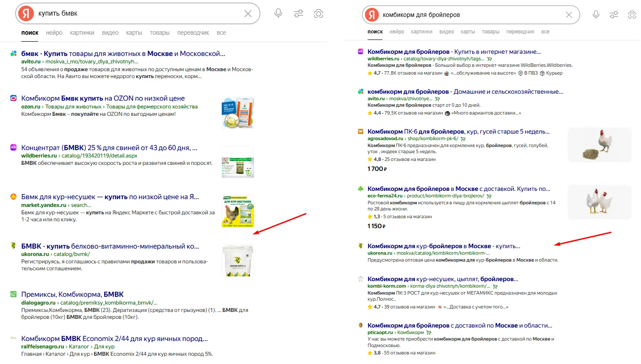
Task: Click the cart icon after the eco-ferma24.ru product URL
Action: 489,196
